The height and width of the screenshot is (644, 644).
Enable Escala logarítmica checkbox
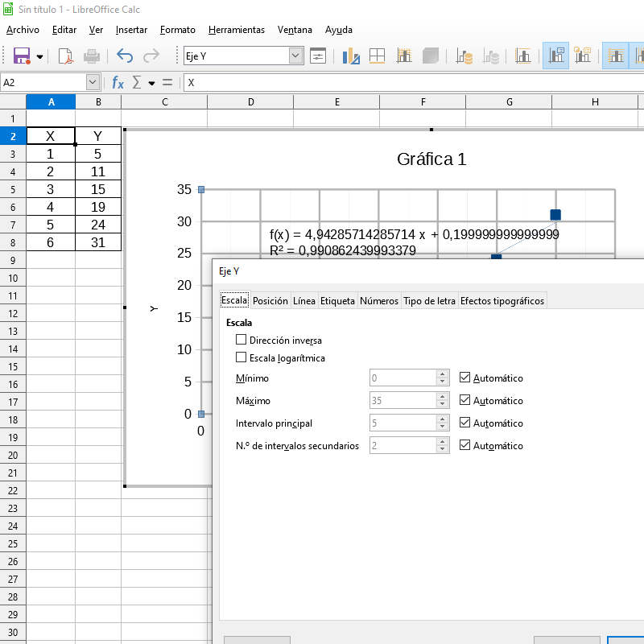point(242,357)
